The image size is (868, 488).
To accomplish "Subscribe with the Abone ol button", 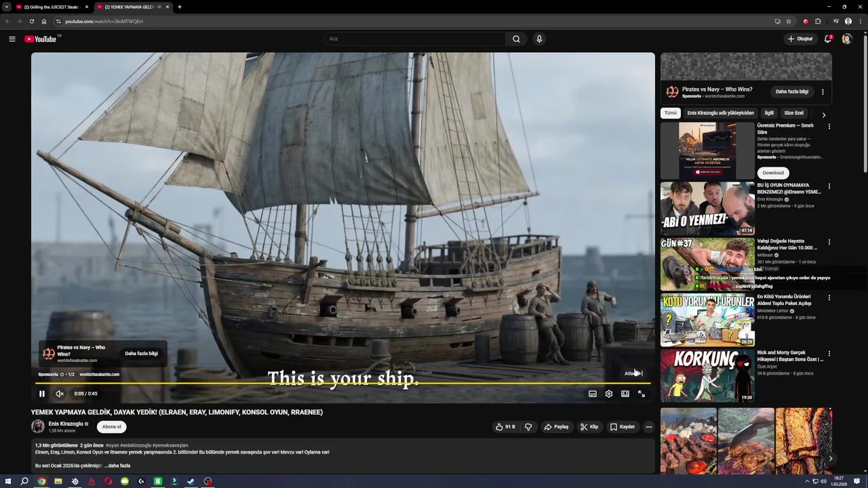I will [112, 427].
